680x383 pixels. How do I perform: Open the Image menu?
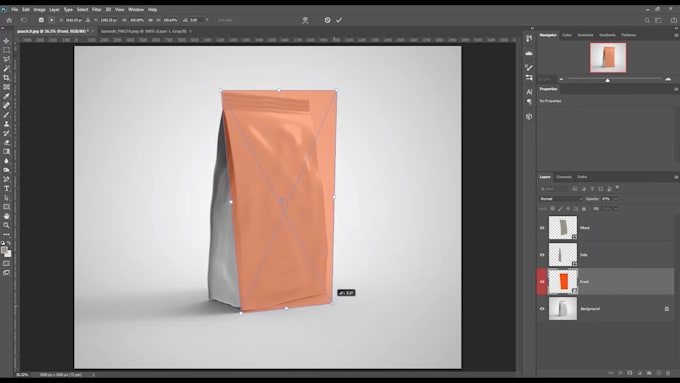click(39, 9)
